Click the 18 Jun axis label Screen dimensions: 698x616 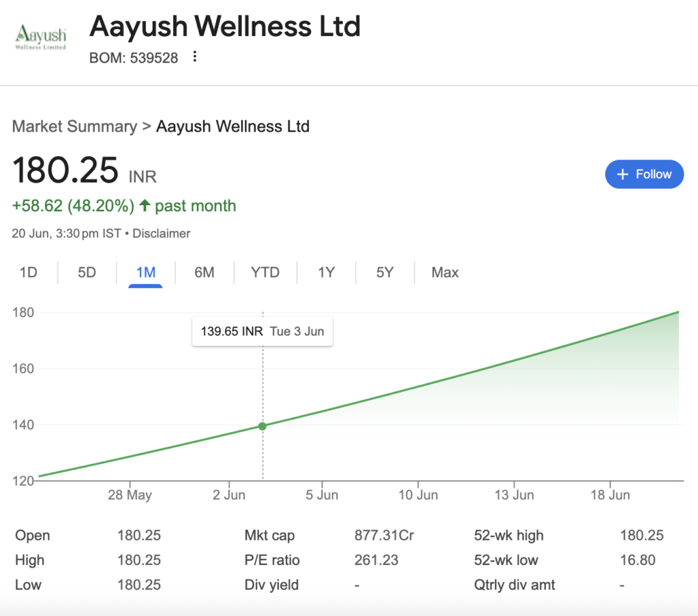(610, 495)
